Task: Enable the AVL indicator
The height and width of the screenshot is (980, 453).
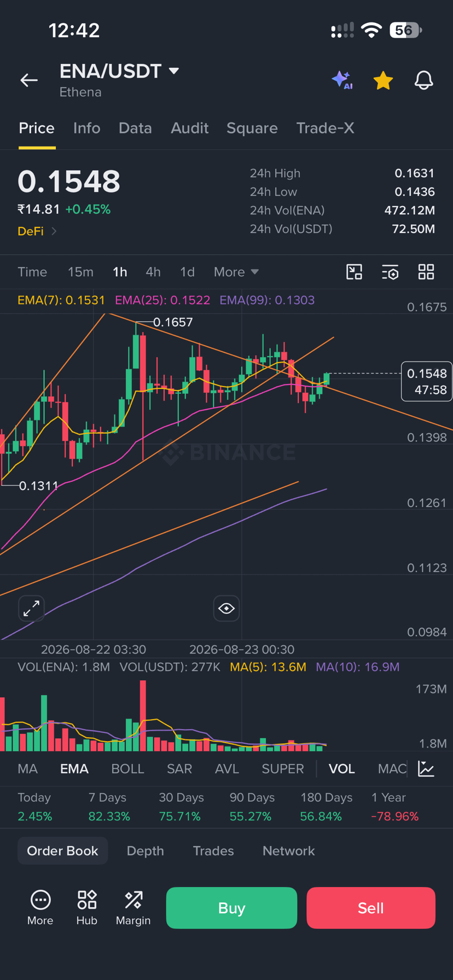Action: coord(227,769)
